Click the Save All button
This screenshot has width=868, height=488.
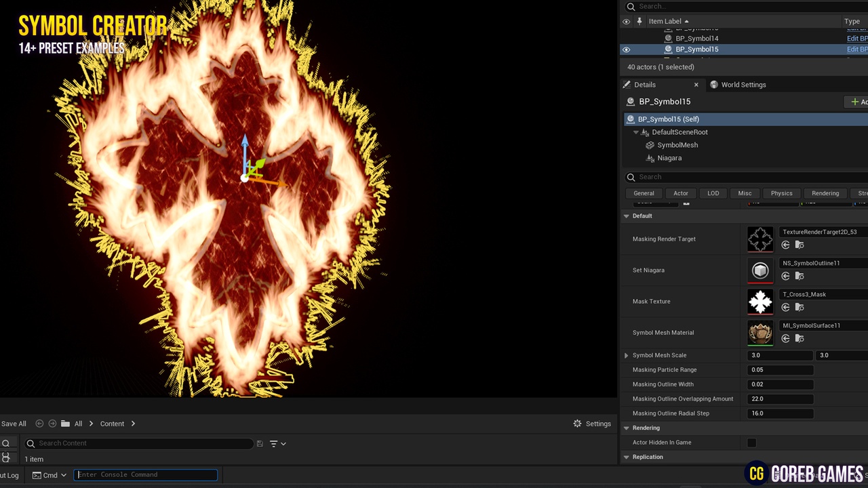[14, 424]
